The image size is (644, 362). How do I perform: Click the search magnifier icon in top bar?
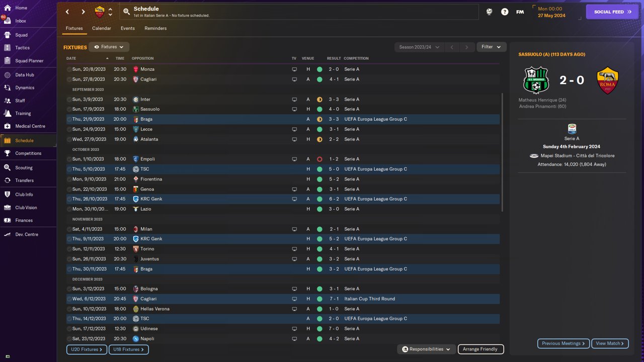point(126,12)
